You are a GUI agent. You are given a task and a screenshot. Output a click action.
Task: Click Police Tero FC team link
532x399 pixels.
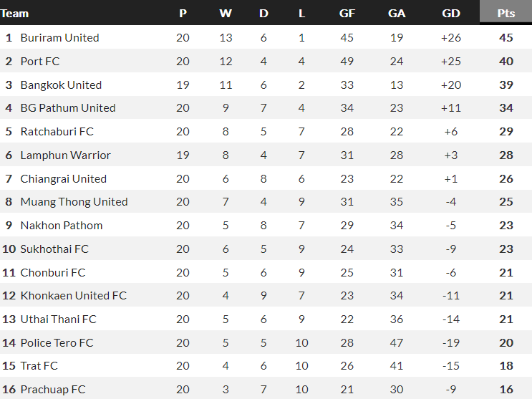pyautogui.click(x=57, y=343)
